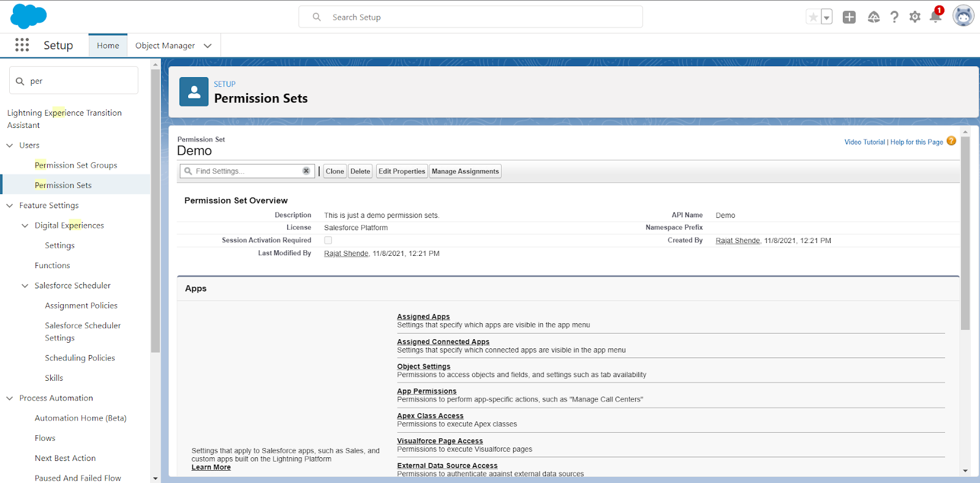Click the main page vertical scrollbar

pos(965,233)
